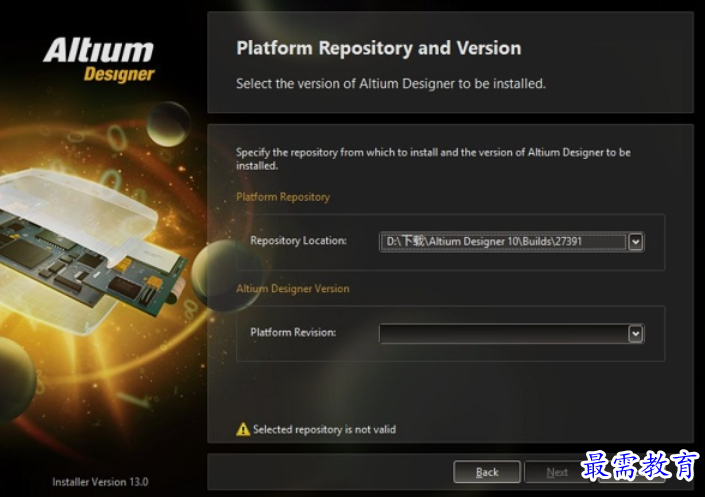Viewport: 705px width, 497px height.
Task: Click the Altium Designer logo
Action: pos(99,59)
